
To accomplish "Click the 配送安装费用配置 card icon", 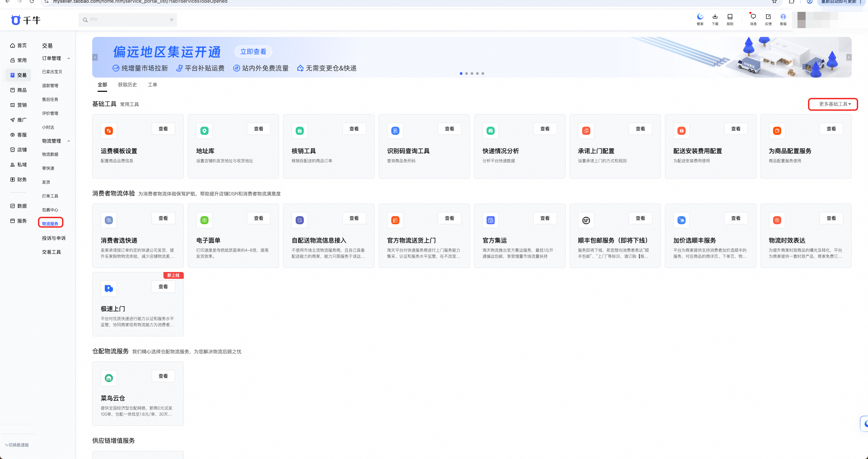I will (x=682, y=131).
